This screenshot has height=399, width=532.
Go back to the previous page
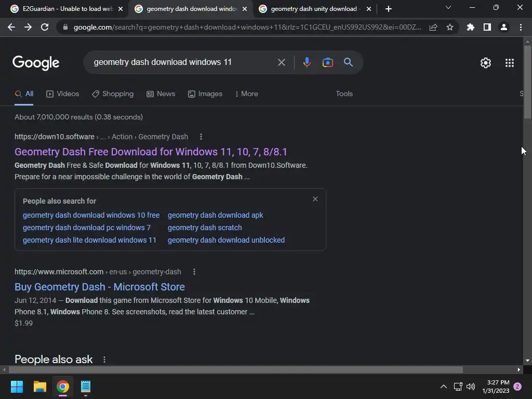(x=11, y=27)
